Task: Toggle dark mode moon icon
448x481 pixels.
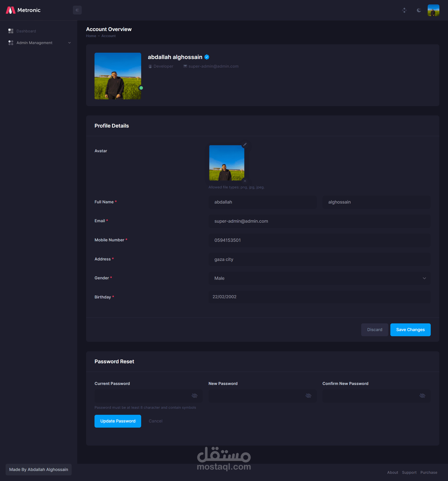Action: coord(419,10)
